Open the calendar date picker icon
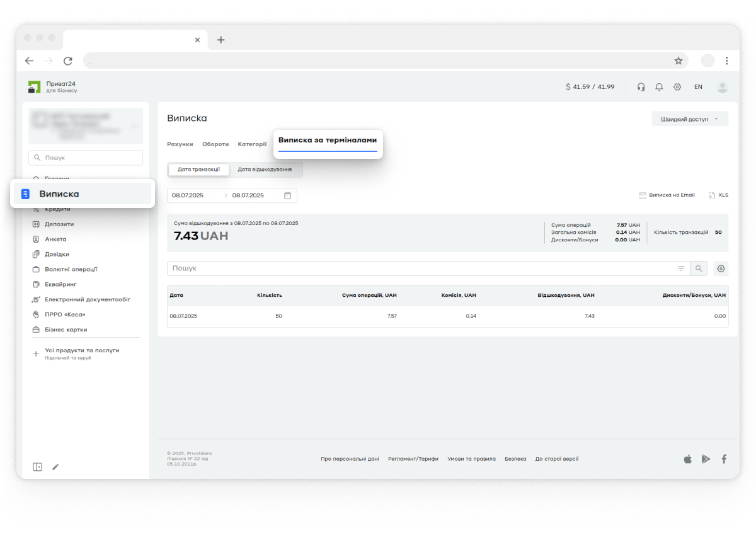The image size is (756, 542). [287, 195]
